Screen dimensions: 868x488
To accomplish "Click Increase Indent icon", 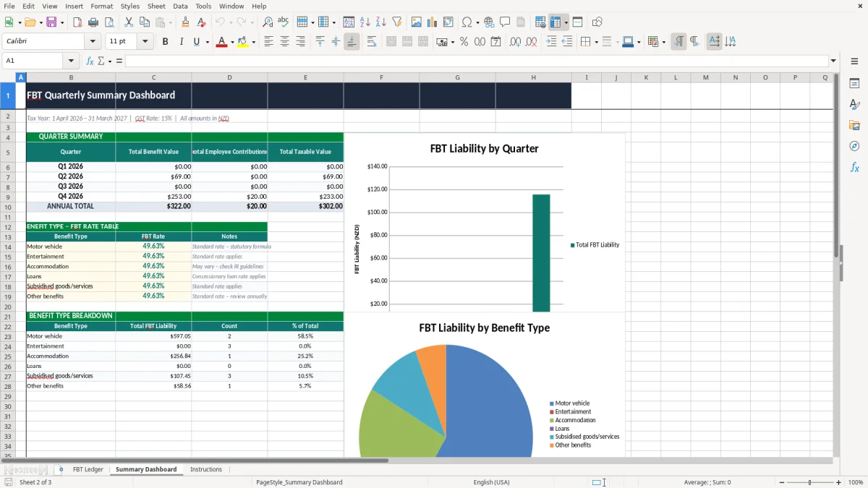I will [551, 42].
